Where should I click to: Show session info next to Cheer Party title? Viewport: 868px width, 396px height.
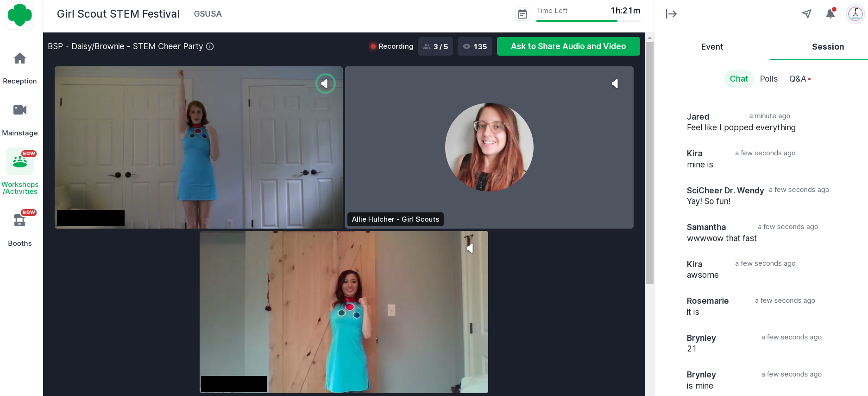(210, 46)
